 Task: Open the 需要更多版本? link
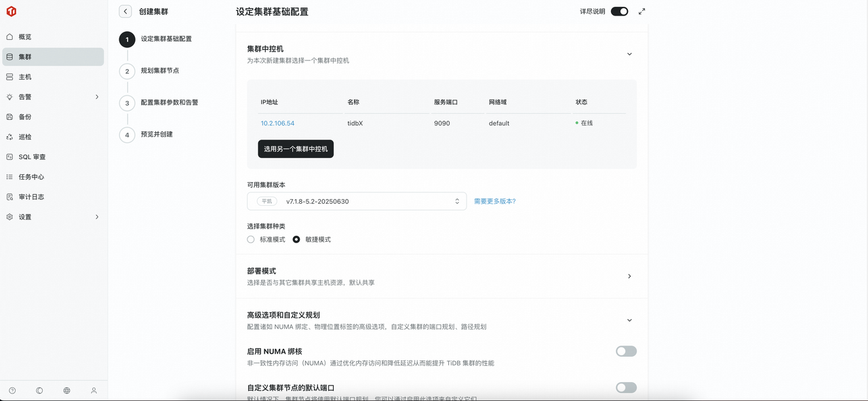(494, 201)
